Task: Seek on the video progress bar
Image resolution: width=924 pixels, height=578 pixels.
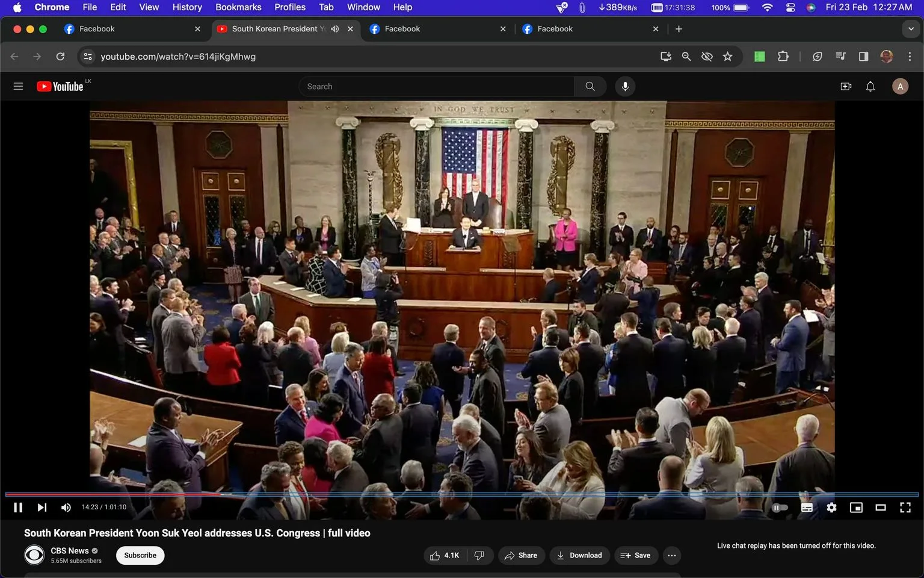Action: pyautogui.click(x=462, y=494)
